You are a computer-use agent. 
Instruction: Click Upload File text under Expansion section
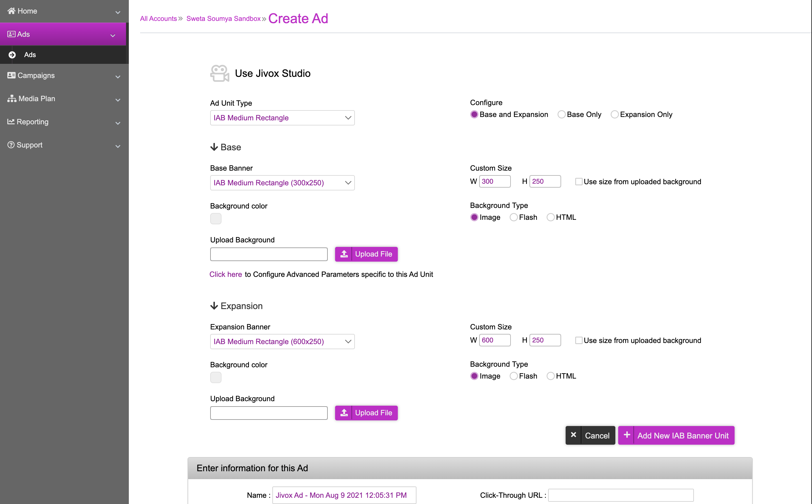click(373, 413)
